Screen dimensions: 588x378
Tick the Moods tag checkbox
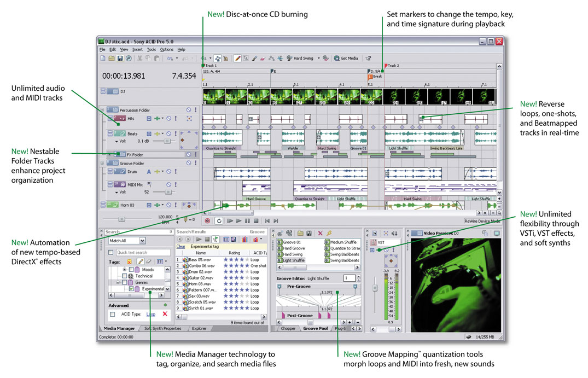pyautogui.click(x=131, y=270)
